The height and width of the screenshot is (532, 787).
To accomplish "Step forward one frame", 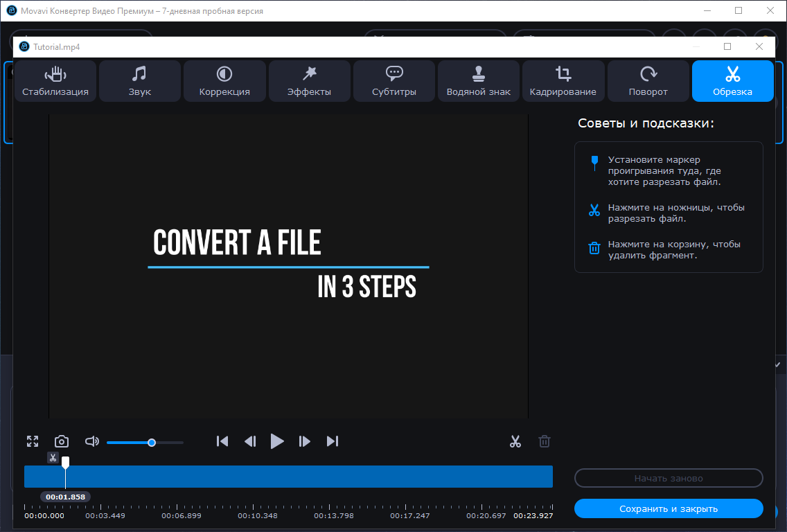I will click(304, 441).
